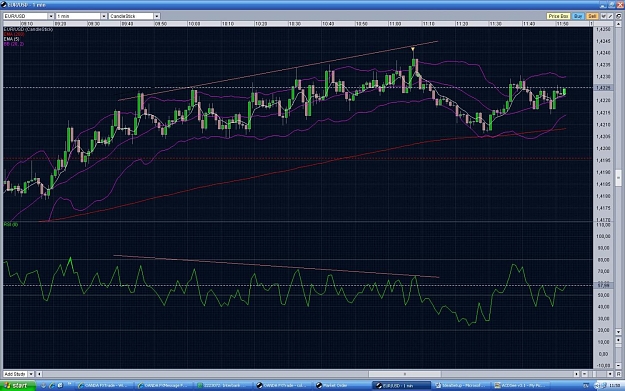This screenshot has height=391, width=625.
Task: Click the horizontal scroll right arrow
Action: 576,374
